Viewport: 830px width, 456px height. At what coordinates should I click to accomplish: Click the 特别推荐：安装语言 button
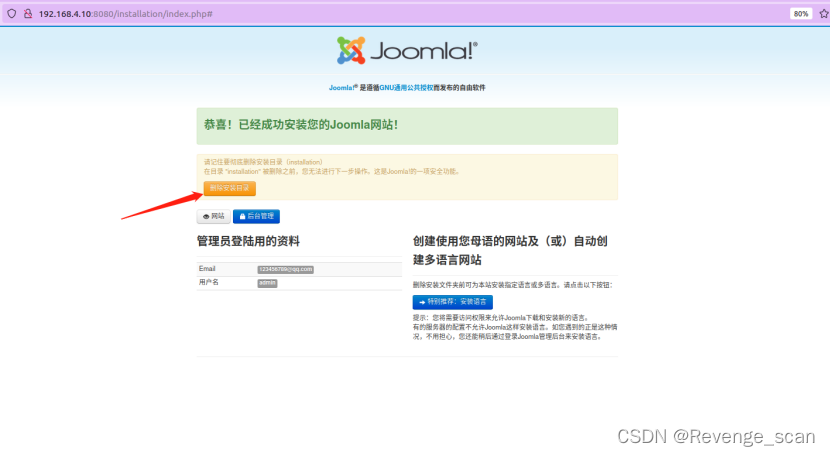453,302
